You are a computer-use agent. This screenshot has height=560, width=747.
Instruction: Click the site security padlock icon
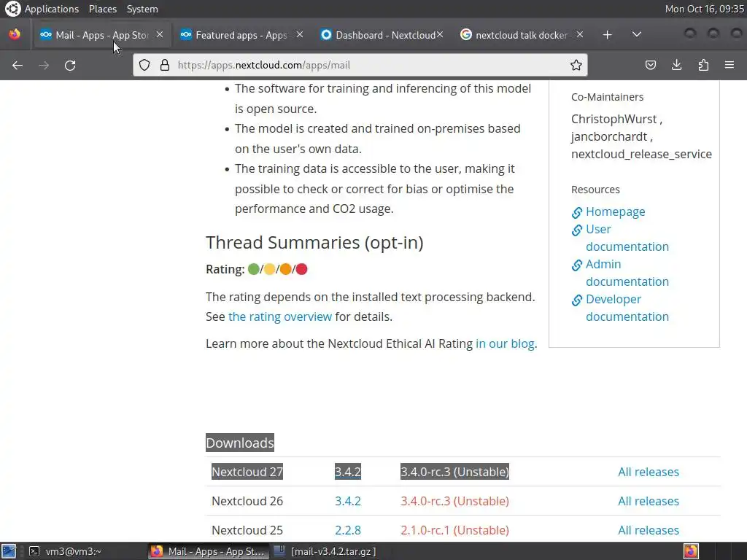pyautogui.click(x=165, y=65)
